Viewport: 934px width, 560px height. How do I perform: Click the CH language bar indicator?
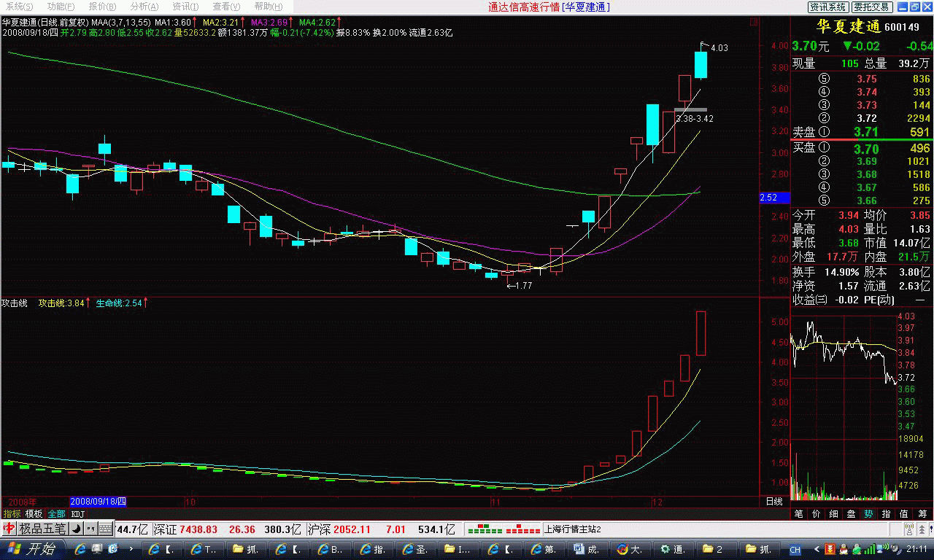795,550
